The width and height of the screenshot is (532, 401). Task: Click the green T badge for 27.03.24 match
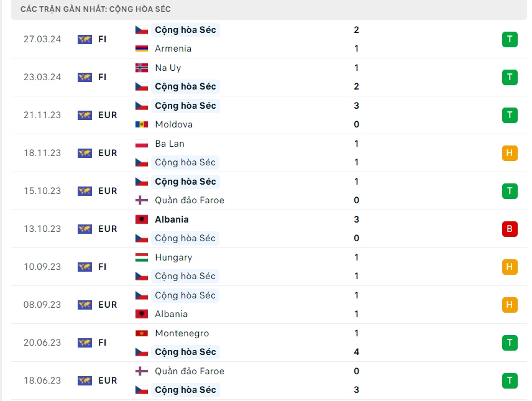pyautogui.click(x=510, y=39)
